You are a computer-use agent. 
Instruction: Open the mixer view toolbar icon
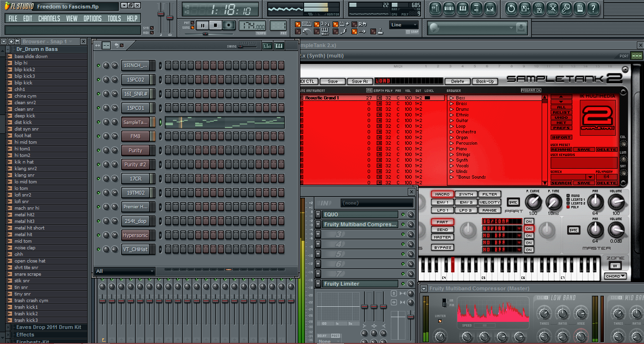point(490,8)
